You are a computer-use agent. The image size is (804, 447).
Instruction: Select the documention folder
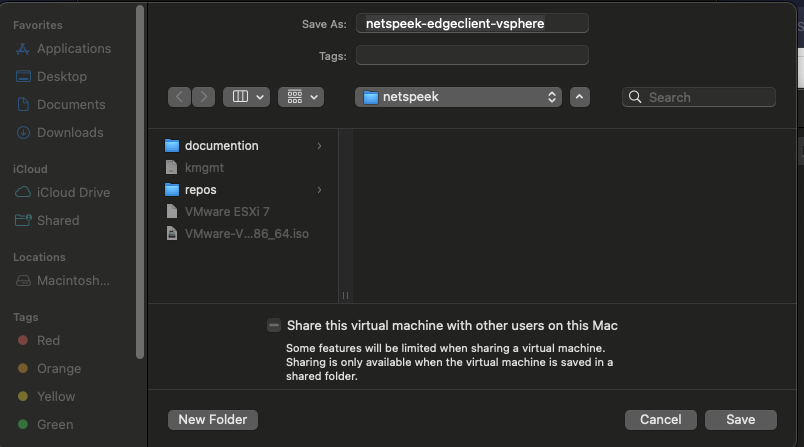coord(221,146)
